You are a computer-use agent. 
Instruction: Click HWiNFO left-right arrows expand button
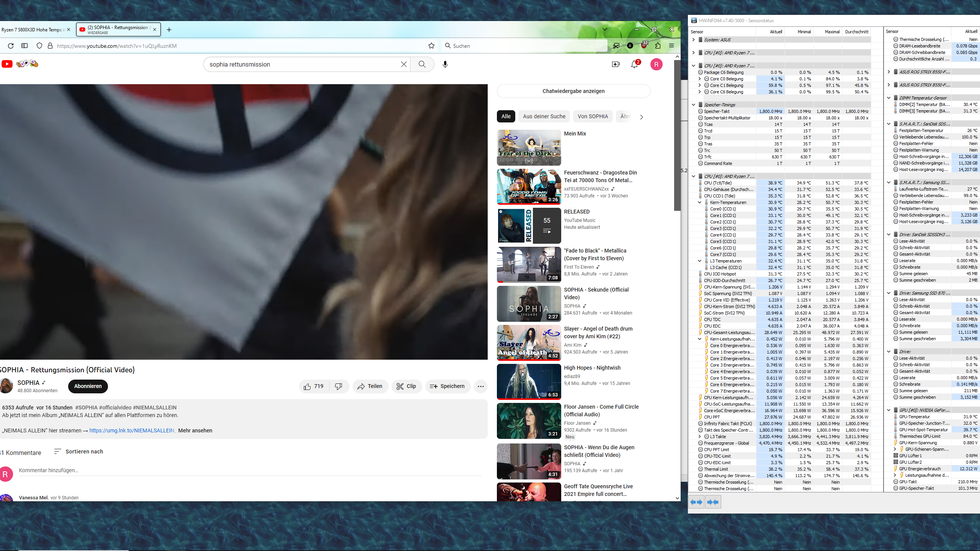(696, 502)
